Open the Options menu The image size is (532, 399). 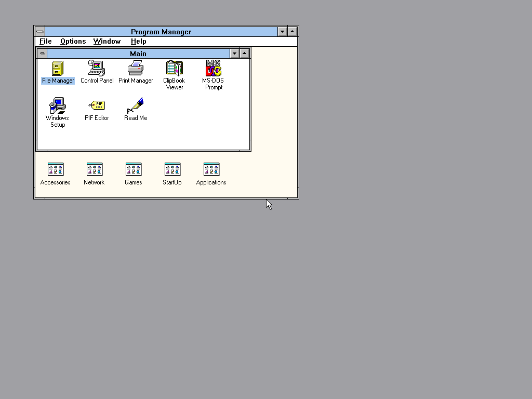pyautogui.click(x=73, y=42)
